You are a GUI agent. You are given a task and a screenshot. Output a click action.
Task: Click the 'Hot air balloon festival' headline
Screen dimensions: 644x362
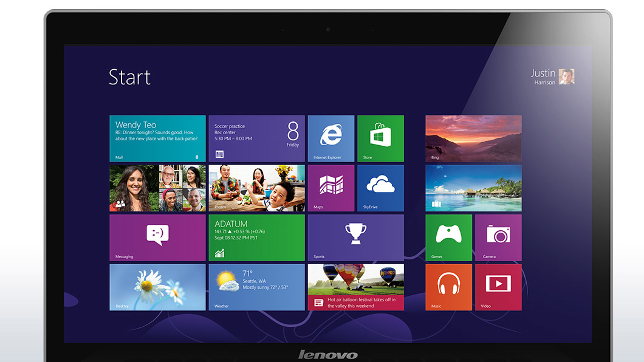click(361, 302)
